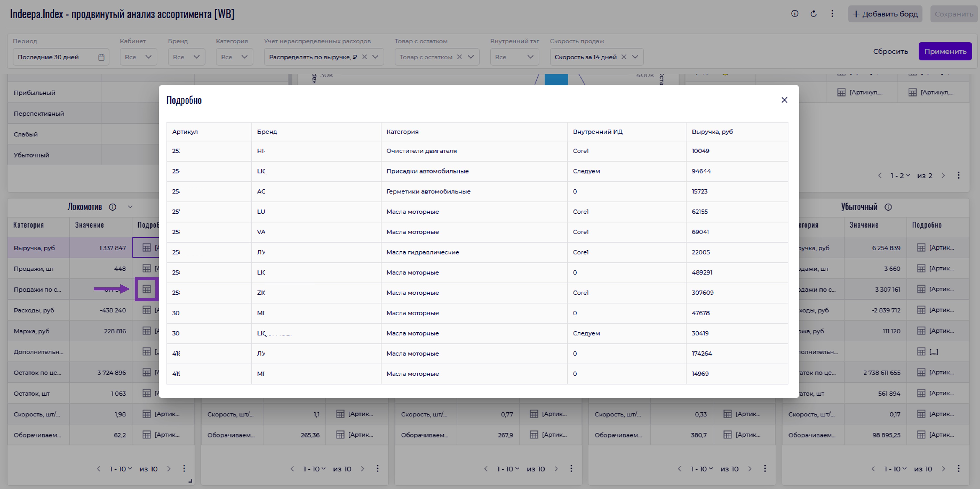This screenshot has width=980, height=489.
Task: Open details table icon for Выручка row
Action: (x=147, y=248)
